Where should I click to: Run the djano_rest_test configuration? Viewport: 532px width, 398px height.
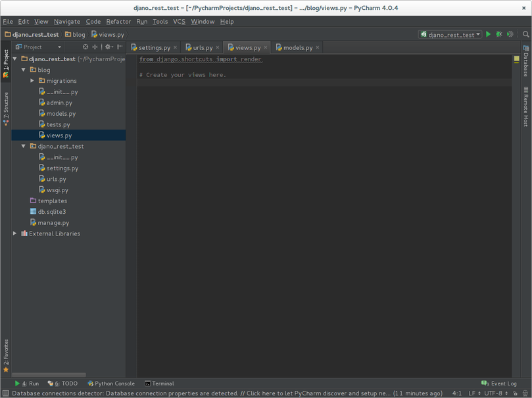tap(488, 34)
